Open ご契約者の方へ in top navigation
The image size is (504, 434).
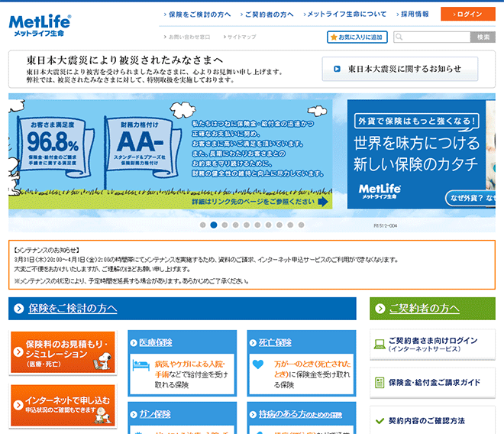coord(269,15)
